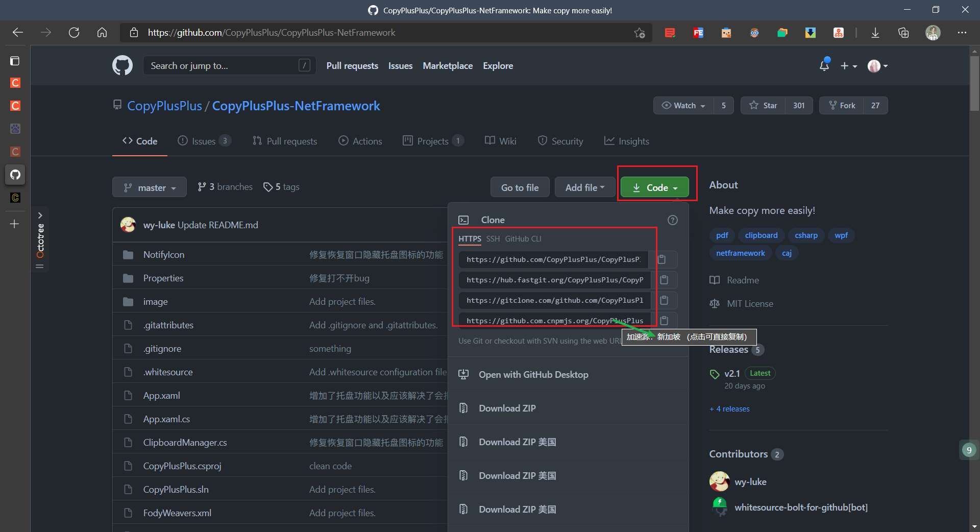Open the Clone help question mark
Viewport: 980px width, 532px height.
pos(673,220)
